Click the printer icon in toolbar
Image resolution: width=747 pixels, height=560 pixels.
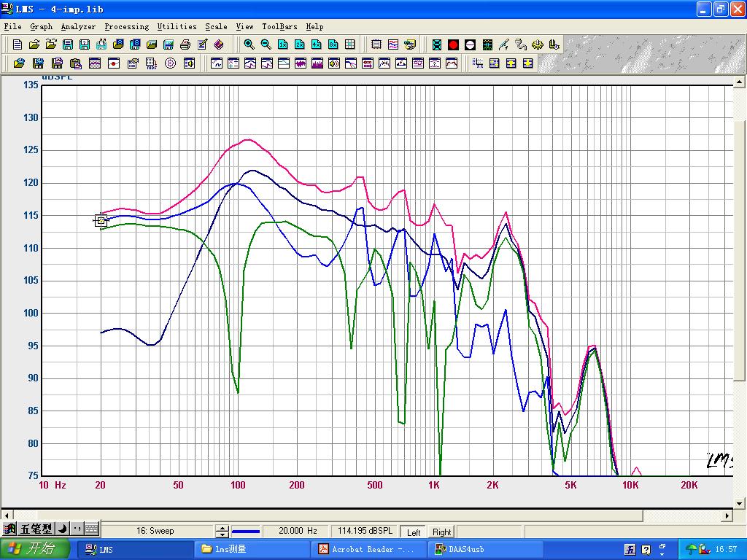coord(185,44)
